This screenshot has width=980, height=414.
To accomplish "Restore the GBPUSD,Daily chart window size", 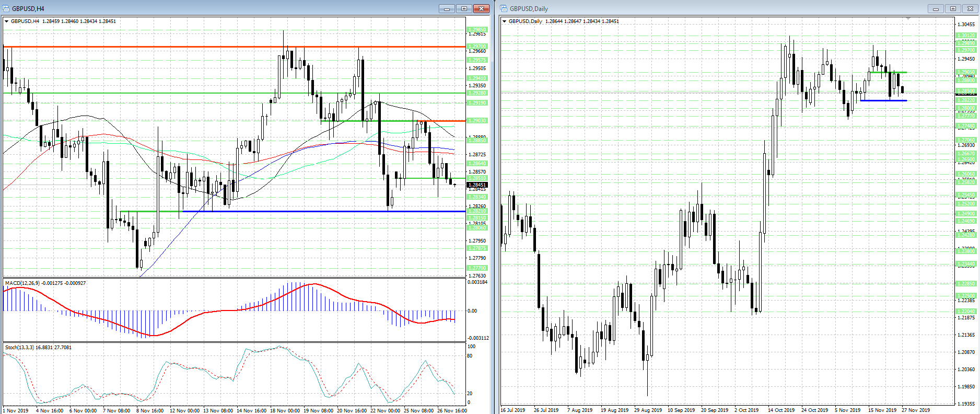I will tap(953, 8).
